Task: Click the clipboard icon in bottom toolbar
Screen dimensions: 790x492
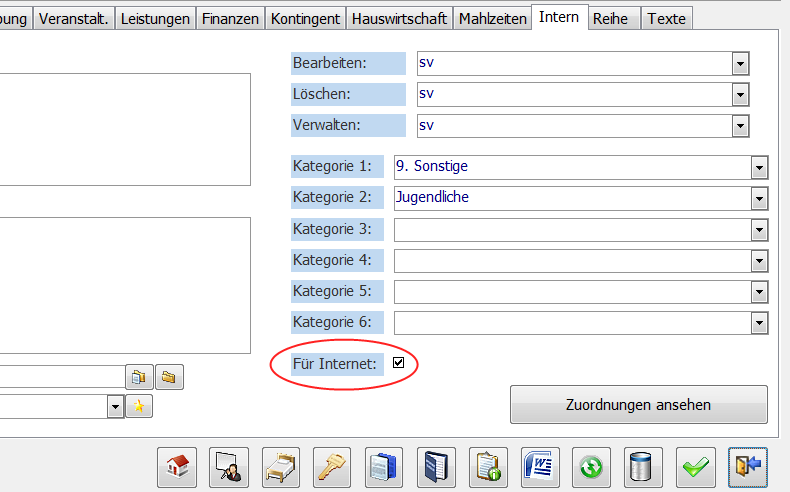Action: [488, 467]
